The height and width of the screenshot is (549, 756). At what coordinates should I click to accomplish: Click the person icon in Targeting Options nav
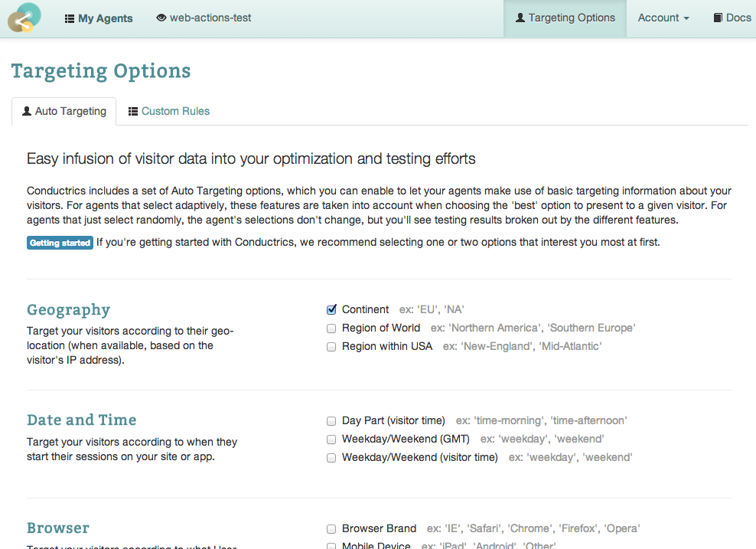520,18
